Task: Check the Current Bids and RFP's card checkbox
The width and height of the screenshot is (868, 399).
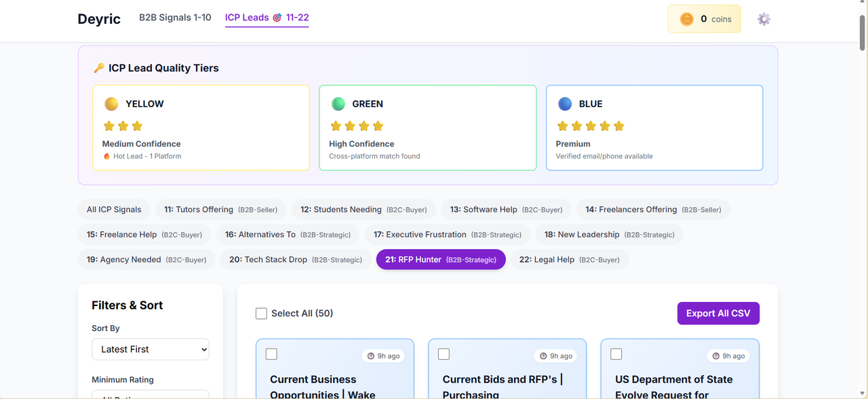Action: 443,354
